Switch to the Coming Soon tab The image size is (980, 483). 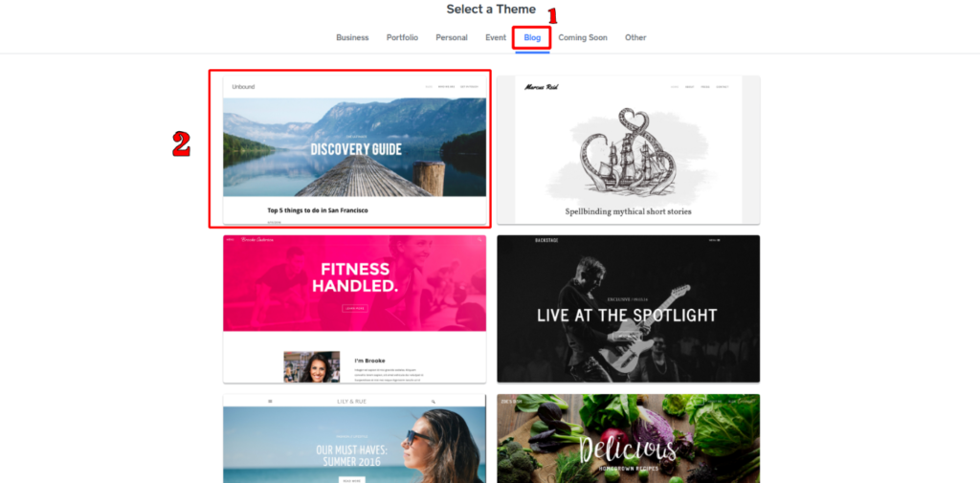coord(583,37)
